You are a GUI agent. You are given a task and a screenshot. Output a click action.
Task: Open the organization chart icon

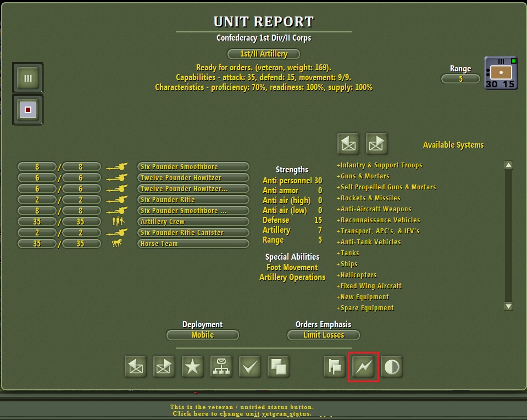[x=221, y=366]
